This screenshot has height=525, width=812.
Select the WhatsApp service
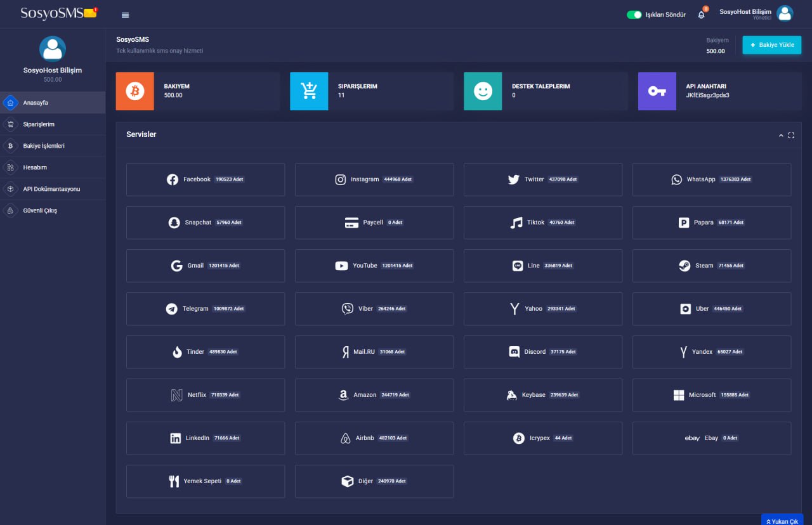712,179
